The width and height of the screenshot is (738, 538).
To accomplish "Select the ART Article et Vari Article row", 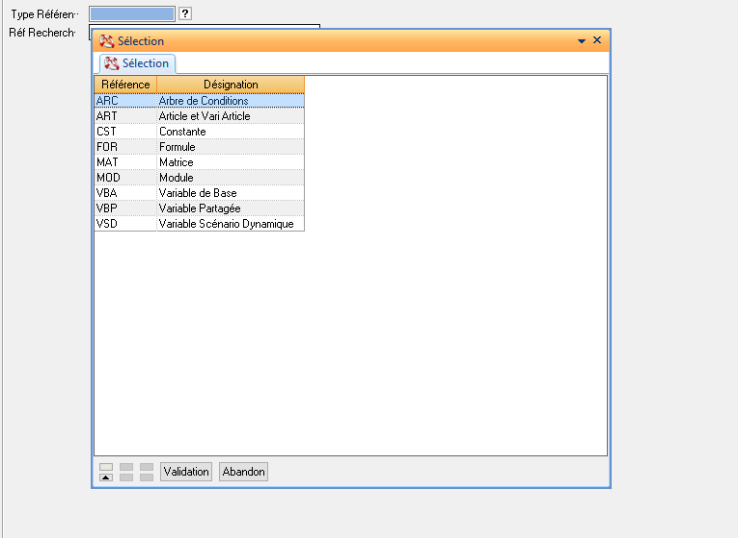I will pos(200,116).
